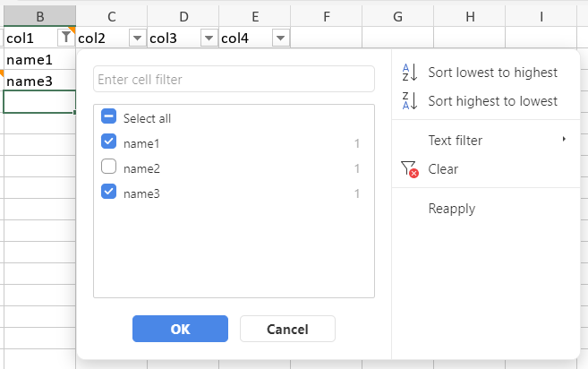
Task: Click the sort lowest to highest A-Z icon
Action: tap(409, 73)
